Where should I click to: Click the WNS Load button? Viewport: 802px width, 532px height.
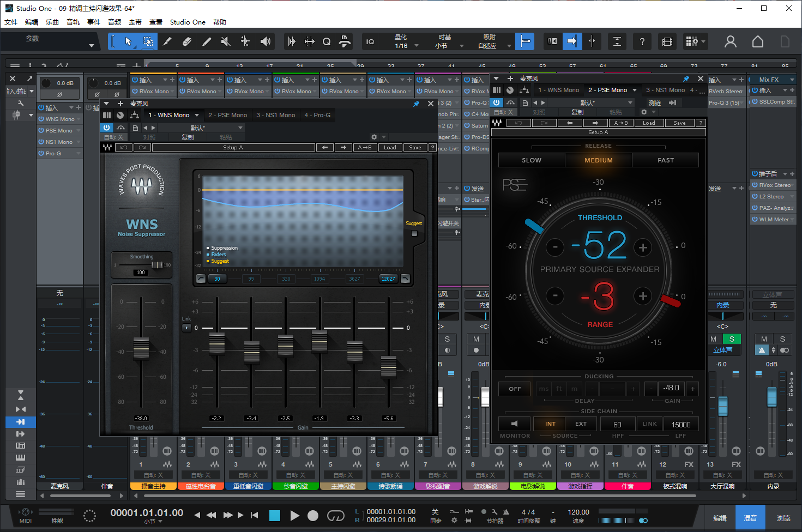click(390, 148)
